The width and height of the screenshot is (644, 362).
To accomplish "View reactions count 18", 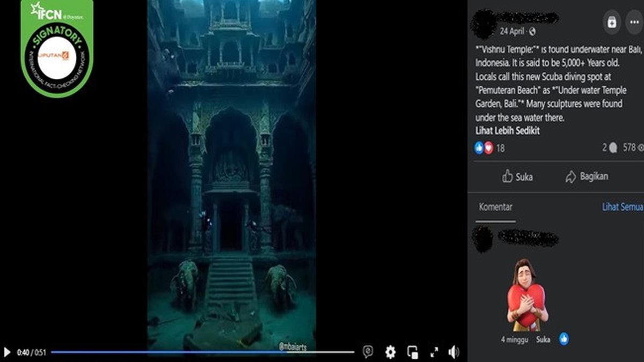I will 500,148.
